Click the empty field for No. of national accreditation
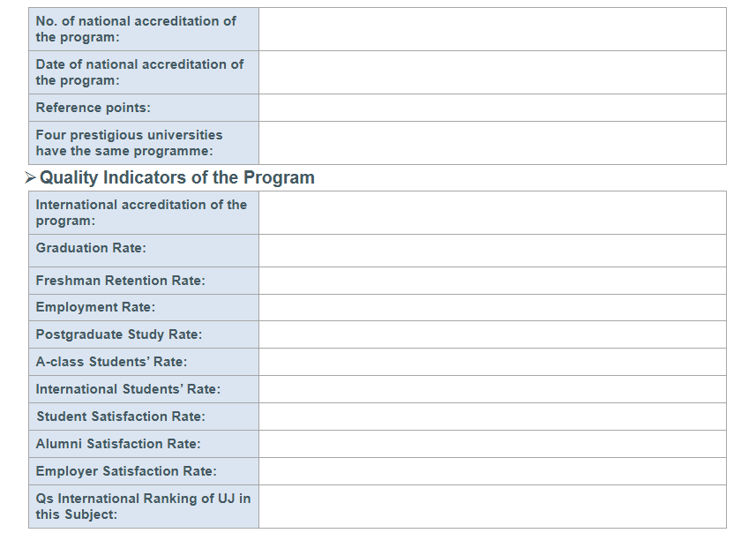756x533 pixels. point(492,29)
